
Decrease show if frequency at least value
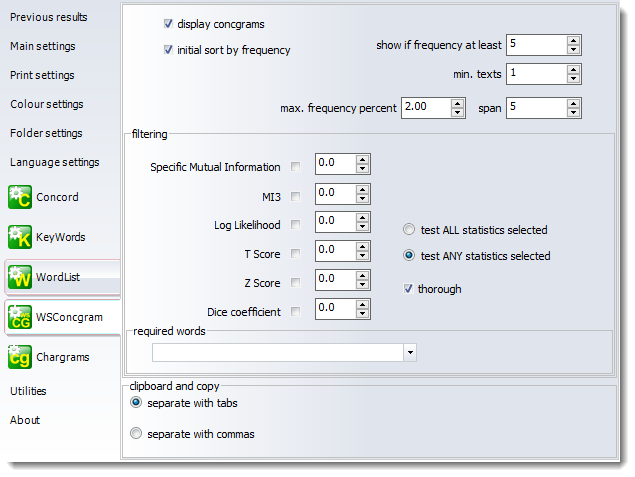pos(573,50)
